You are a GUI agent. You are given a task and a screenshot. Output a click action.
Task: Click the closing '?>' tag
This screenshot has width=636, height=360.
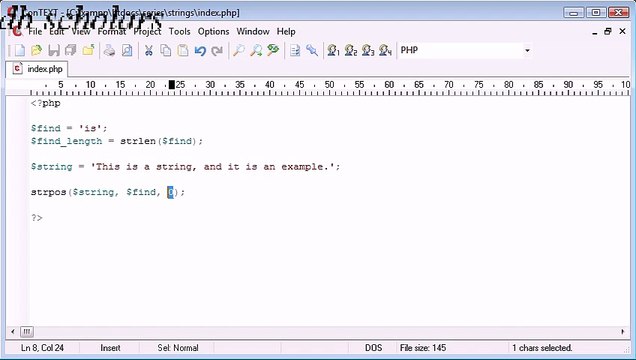click(37, 217)
